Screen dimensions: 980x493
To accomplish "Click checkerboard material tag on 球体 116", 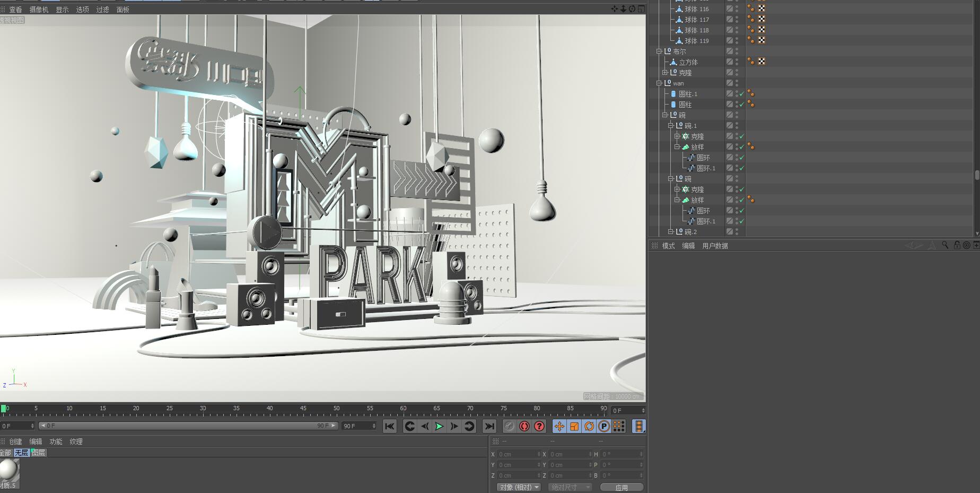I will pyautogui.click(x=762, y=8).
